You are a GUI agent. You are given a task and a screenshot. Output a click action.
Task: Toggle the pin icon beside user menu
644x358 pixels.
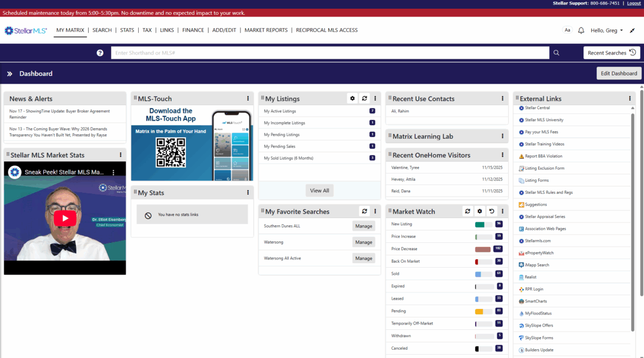[x=632, y=30]
